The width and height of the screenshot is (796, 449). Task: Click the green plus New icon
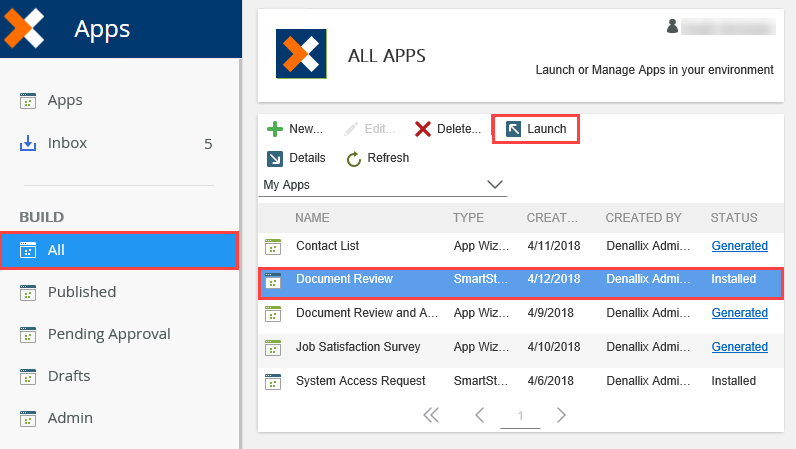pyautogui.click(x=274, y=129)
